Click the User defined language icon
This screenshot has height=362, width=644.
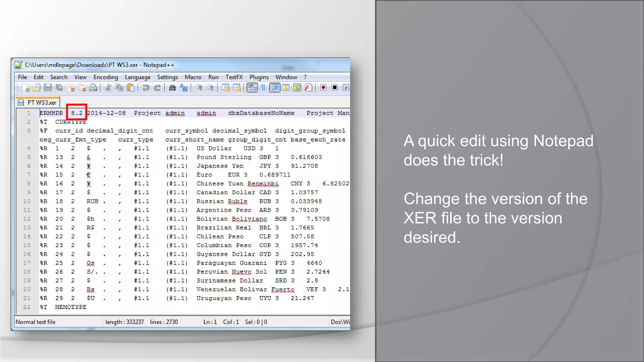[286, 88]
